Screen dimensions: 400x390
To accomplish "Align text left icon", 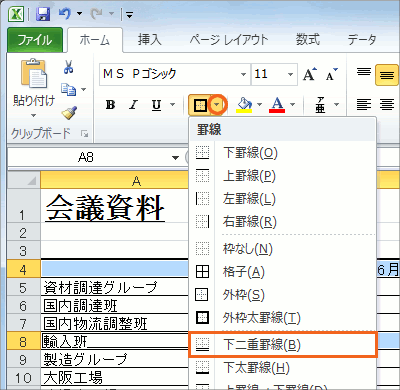I will coord(364,105).
